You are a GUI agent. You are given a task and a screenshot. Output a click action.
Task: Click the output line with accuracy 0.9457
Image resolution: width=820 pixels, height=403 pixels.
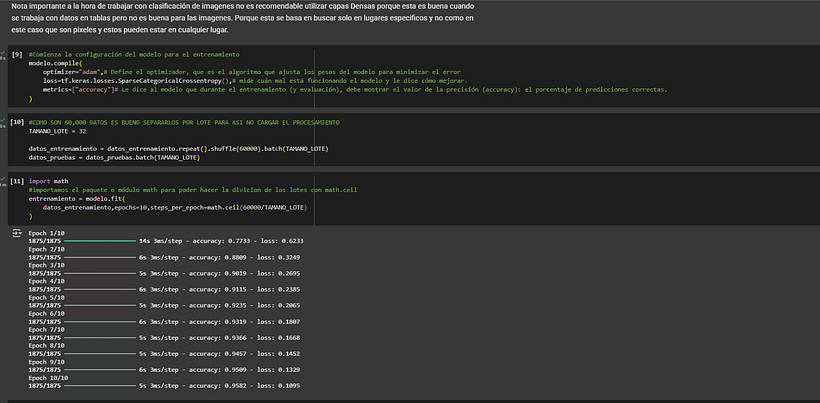[164, 354]
